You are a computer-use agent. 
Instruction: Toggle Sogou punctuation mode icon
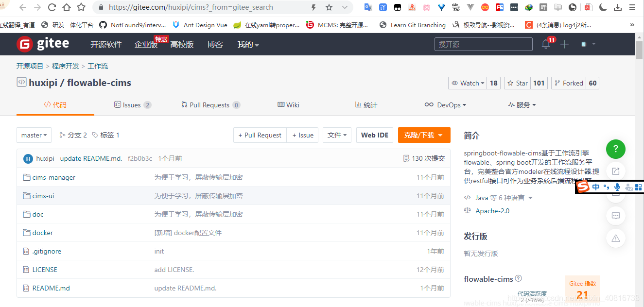pyautogui.click(x=606, y=187)
